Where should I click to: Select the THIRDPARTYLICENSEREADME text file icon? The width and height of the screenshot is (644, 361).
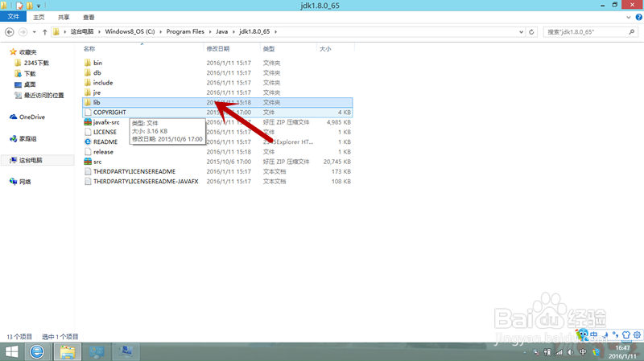[88, 171]
